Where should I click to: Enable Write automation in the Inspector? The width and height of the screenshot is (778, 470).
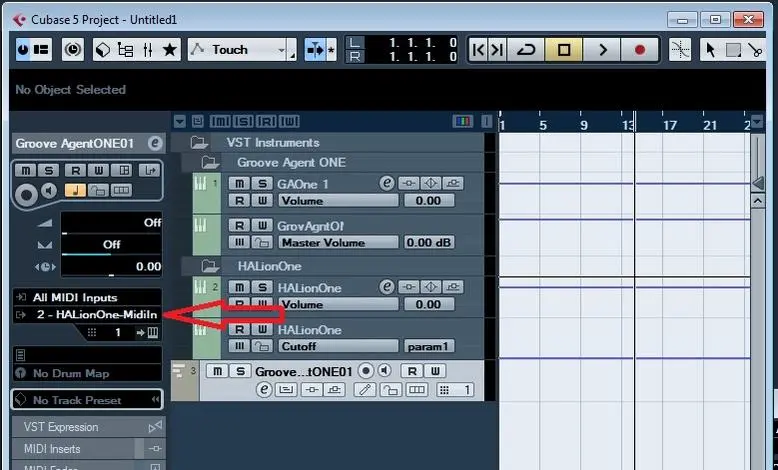coord(99,170)
